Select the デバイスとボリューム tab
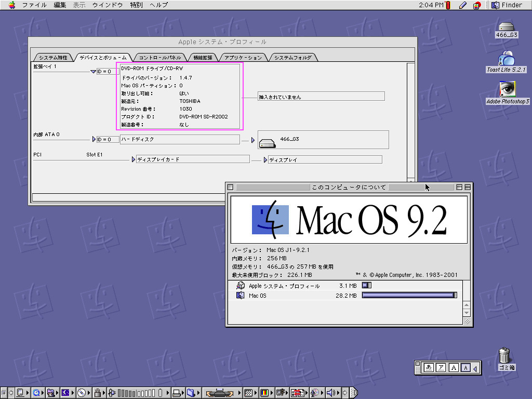The height and width of the screenshot is (399, 532). [103, 57]
